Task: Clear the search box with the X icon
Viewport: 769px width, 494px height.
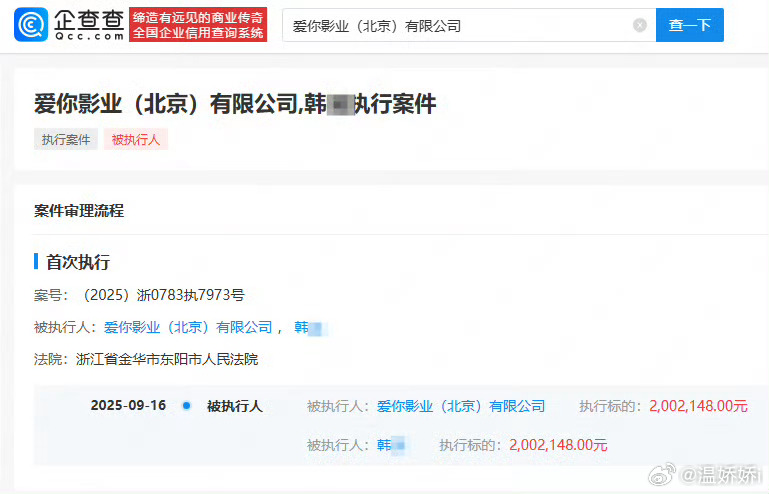Action: coord(640,25)
